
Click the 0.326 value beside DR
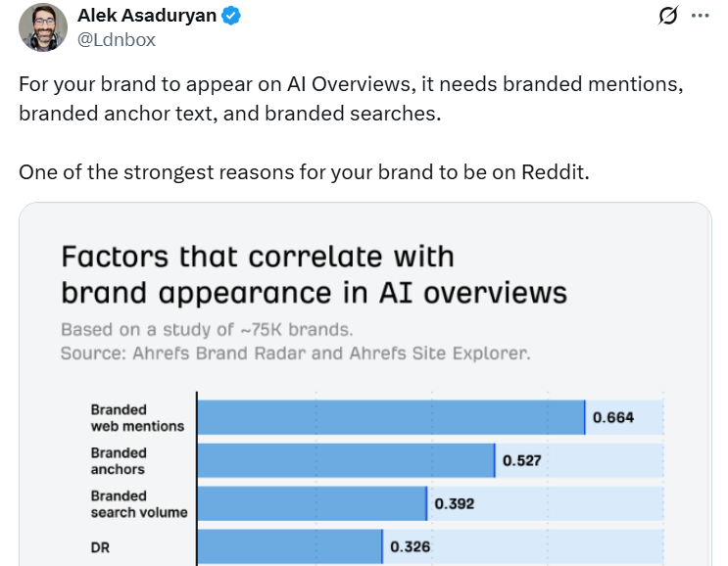tap(410, 546)
